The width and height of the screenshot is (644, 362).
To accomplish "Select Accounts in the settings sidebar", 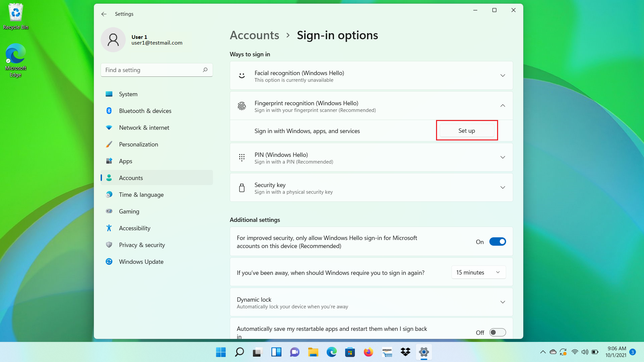I will 131,178.
